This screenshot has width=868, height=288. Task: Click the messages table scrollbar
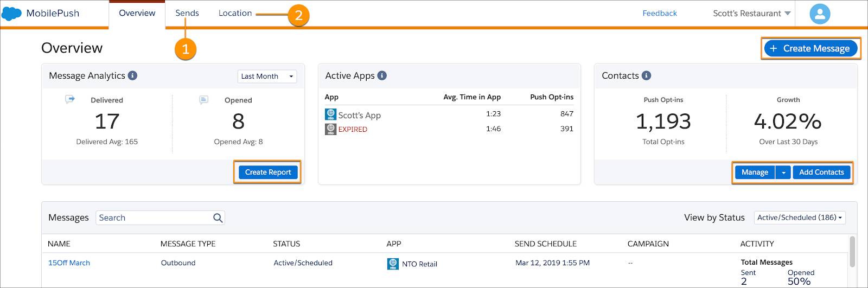[x=852, y=252]
